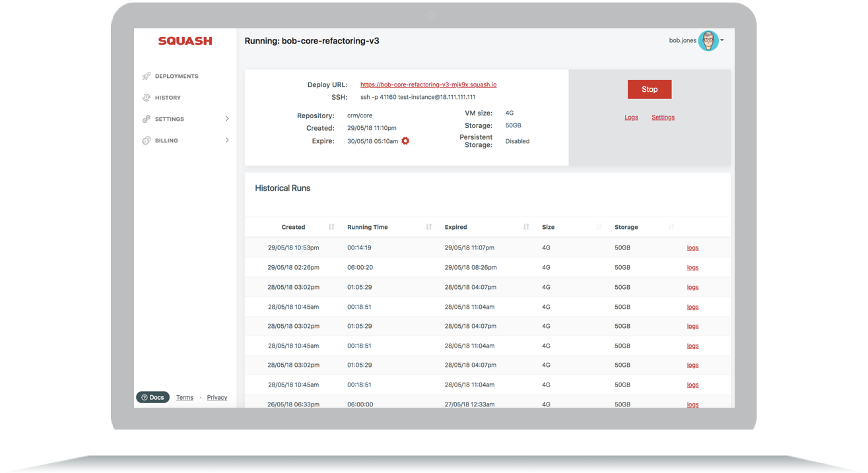The image size is (868, 473).
Task: Sort by the Expired column arrows
Action: pos(526,227)
